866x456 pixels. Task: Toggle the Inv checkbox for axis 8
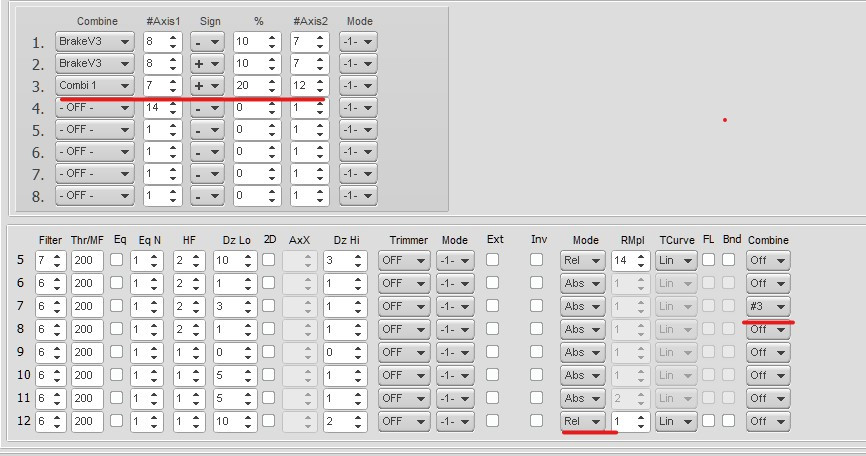(x=536, y=328)
